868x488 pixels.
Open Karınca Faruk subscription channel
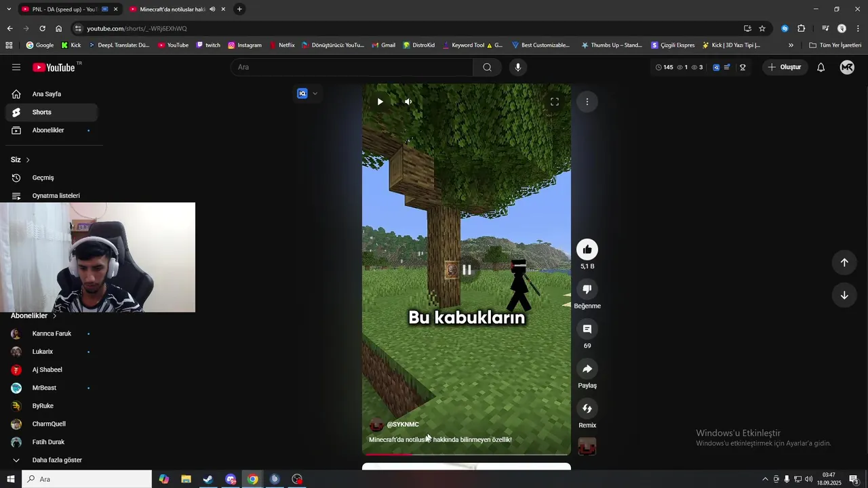51,333
